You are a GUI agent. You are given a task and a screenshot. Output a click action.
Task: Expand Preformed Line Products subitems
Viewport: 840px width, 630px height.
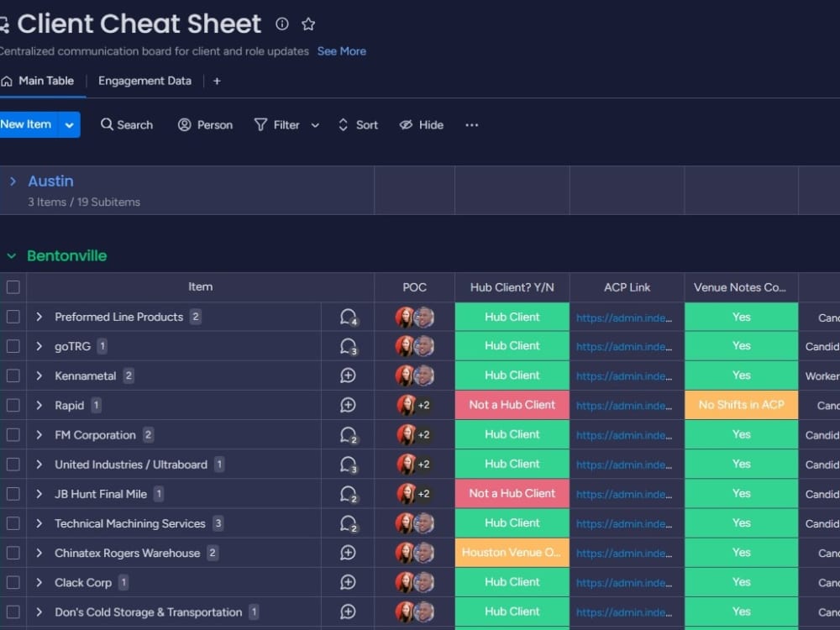39,318
